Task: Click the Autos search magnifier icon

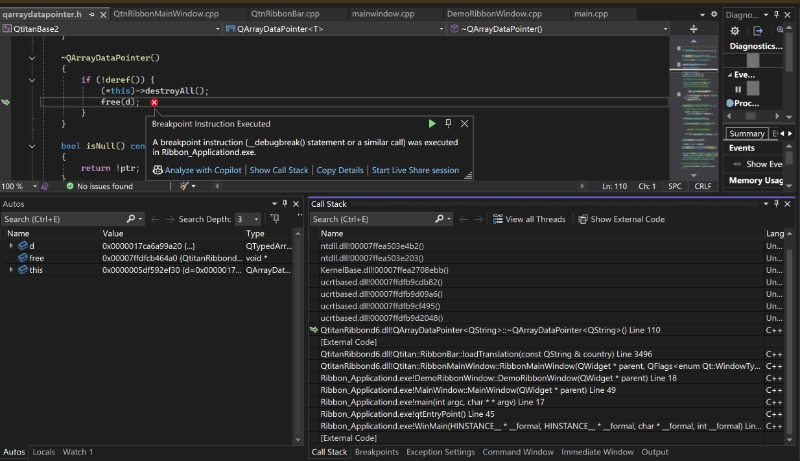Action: coord(131,219)
